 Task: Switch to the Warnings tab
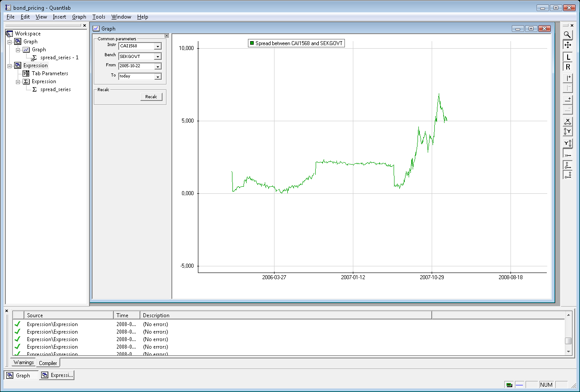(x=23, y=362)
